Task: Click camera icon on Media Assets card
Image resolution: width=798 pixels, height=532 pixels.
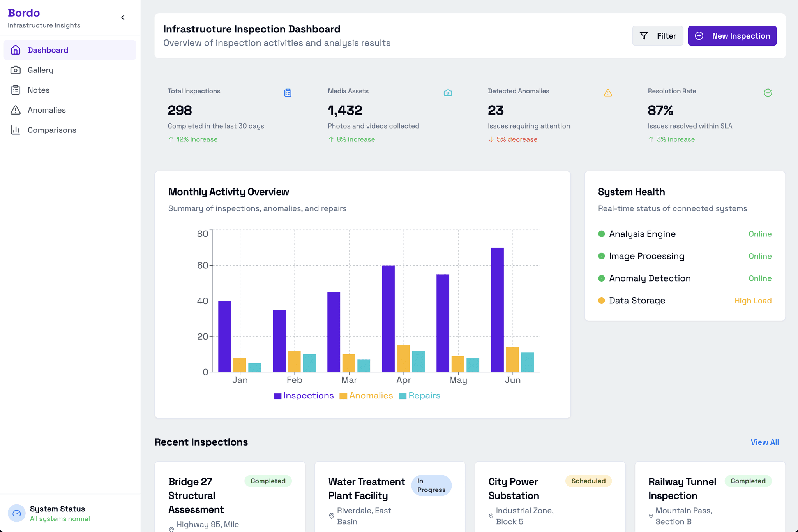Action: pos(448,93)
